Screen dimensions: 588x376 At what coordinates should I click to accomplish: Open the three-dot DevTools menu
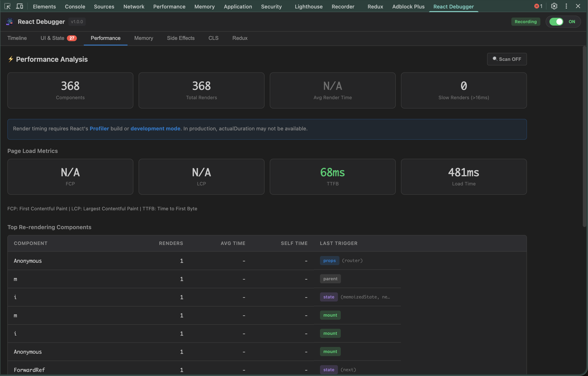[x=566, y=6]
